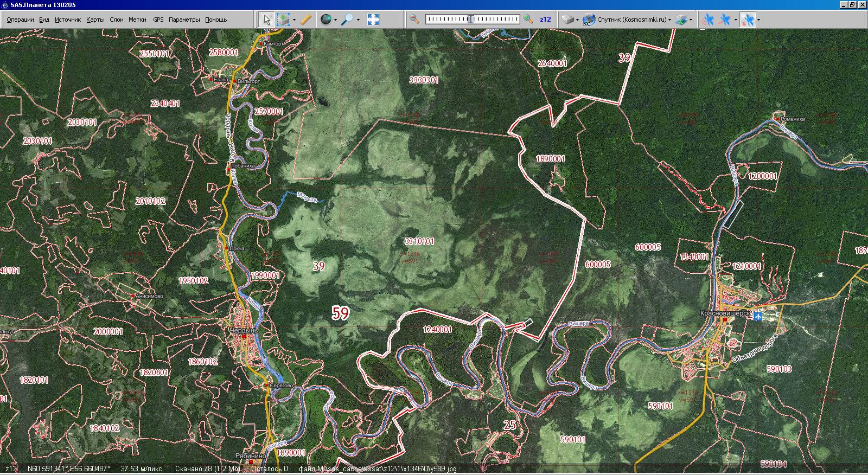The width and height of the screenshot is (868, 475).
Task: Open the Спутник (Kosmosnimki.ru) map dropdown
Action: coord(629,20)
